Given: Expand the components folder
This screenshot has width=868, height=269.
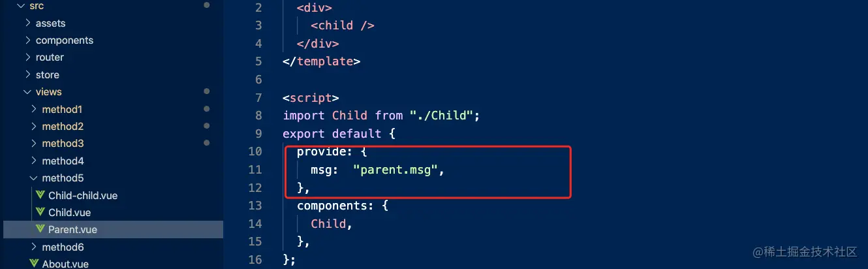Looking at the screenshot, I should pos(27,40).
